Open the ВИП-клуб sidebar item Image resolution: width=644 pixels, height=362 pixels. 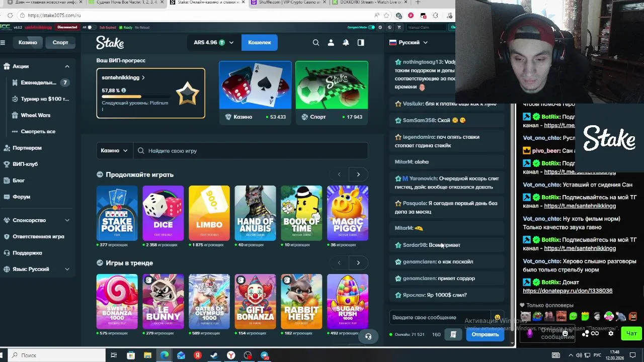25,164
